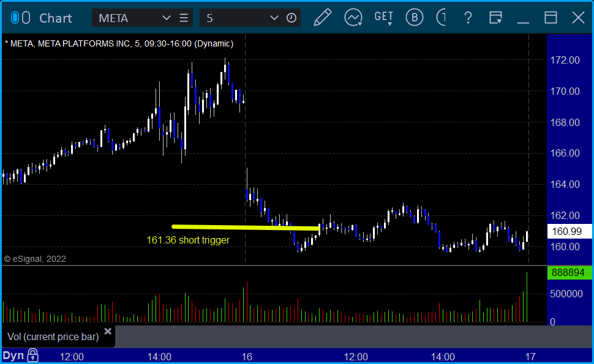594x364 pixels.
Task: Expand the interval dropdown chevron
Action: point(274,18)
